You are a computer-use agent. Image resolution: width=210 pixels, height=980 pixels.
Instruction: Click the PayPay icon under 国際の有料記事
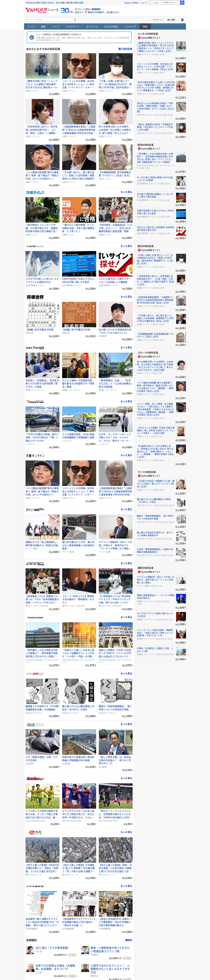[139, 572]
